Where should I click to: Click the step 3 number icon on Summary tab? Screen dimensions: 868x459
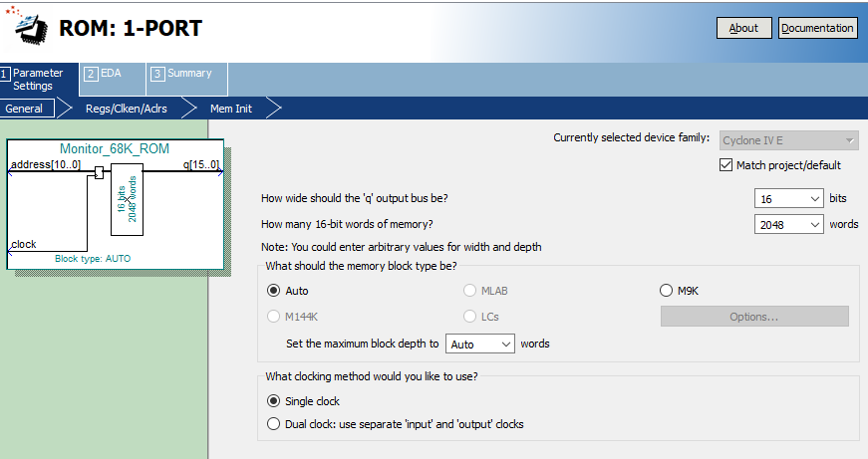point(156,74)
